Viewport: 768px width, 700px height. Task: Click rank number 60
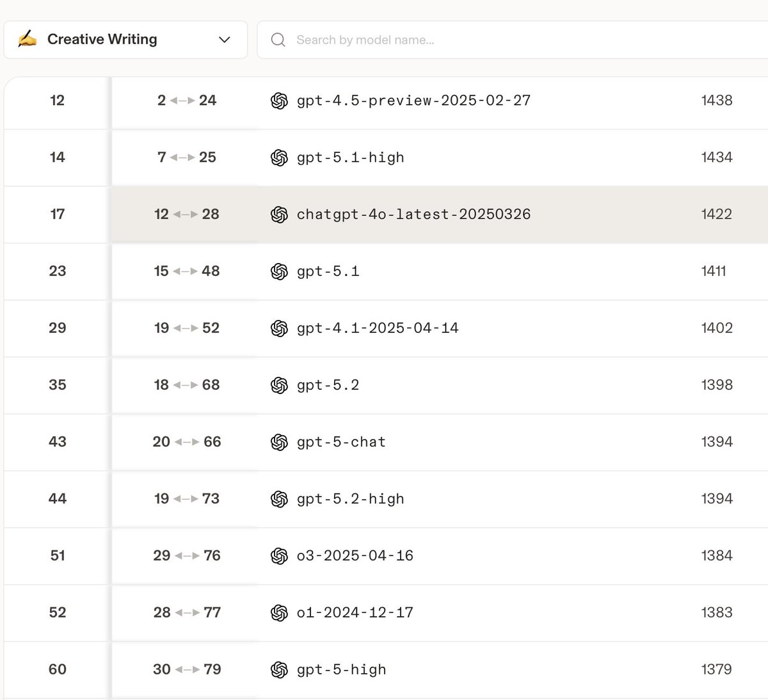point(57,670)
